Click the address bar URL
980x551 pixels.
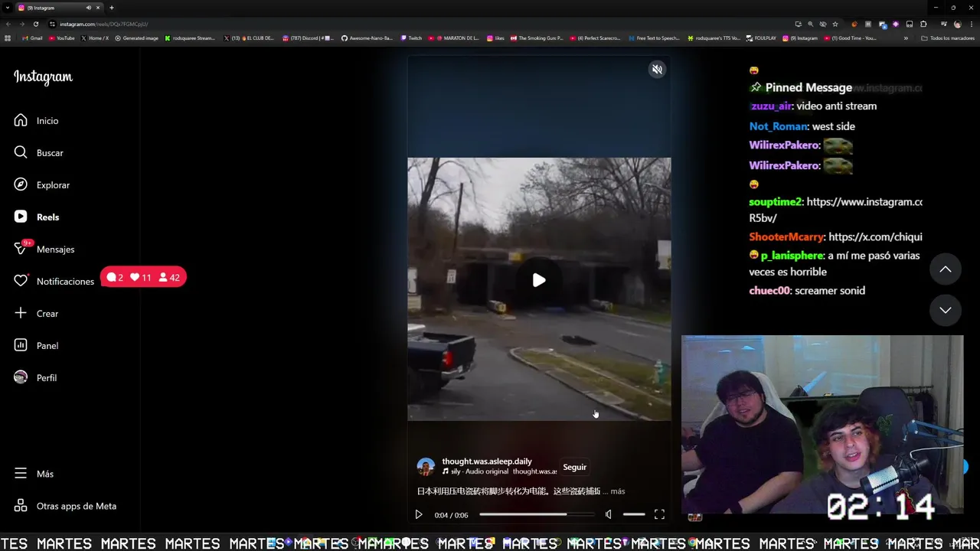104,24
